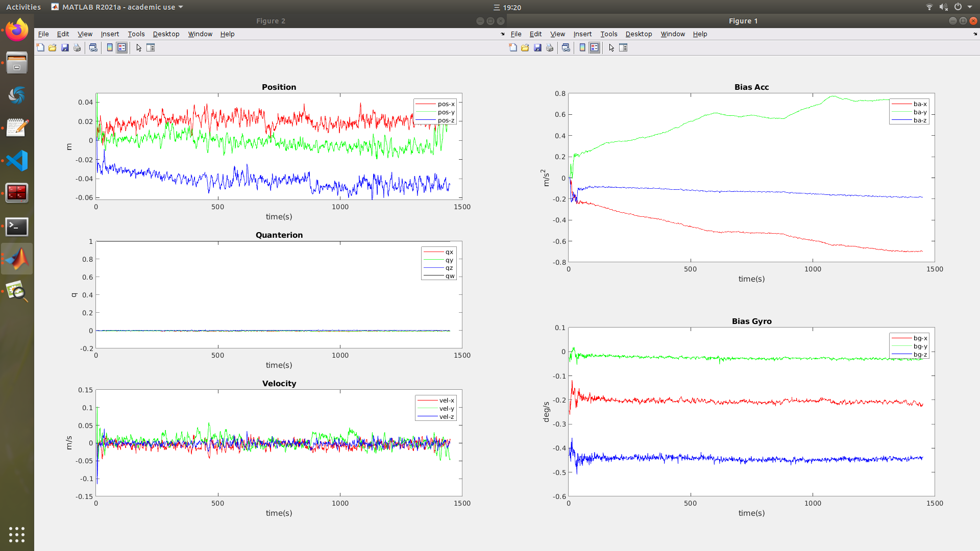980x551 pixels.
Task: Open the Property Editor in Figure 1
Action: 624,47
